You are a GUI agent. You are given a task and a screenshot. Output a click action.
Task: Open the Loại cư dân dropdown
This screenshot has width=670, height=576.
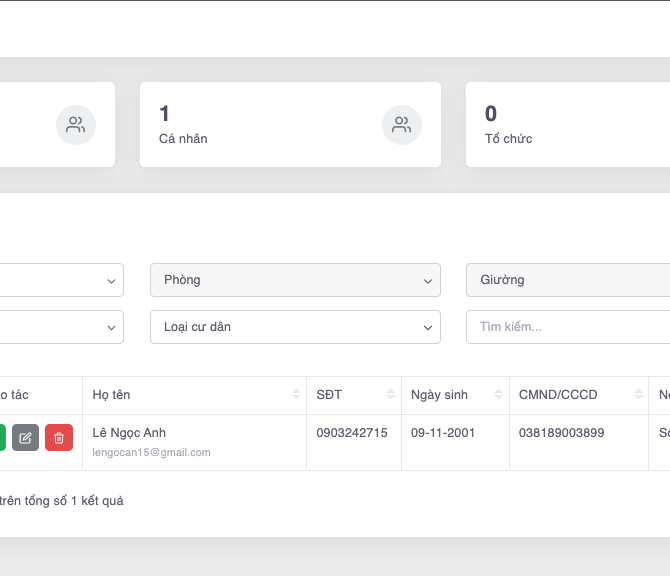(295, 327)
